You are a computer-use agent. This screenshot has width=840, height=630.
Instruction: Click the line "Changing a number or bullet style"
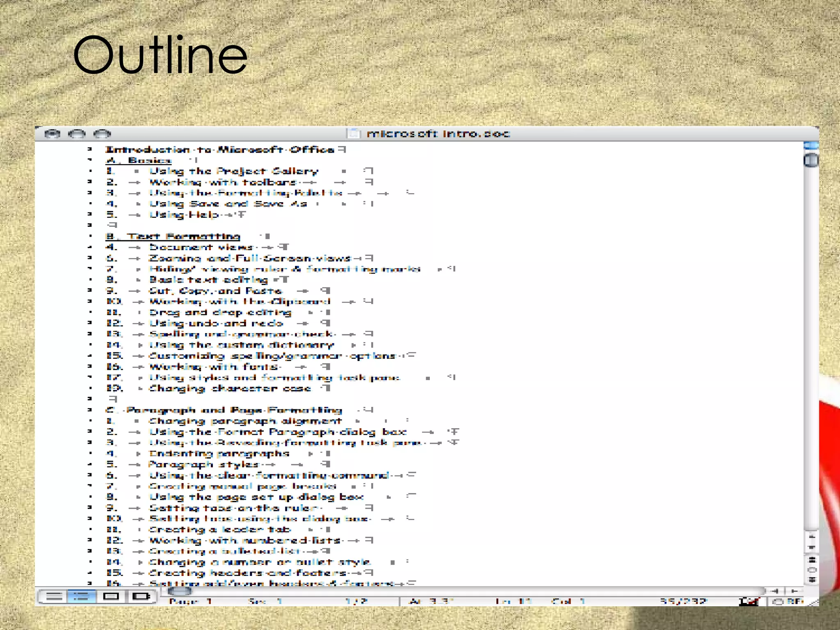(x=260, y=562)
